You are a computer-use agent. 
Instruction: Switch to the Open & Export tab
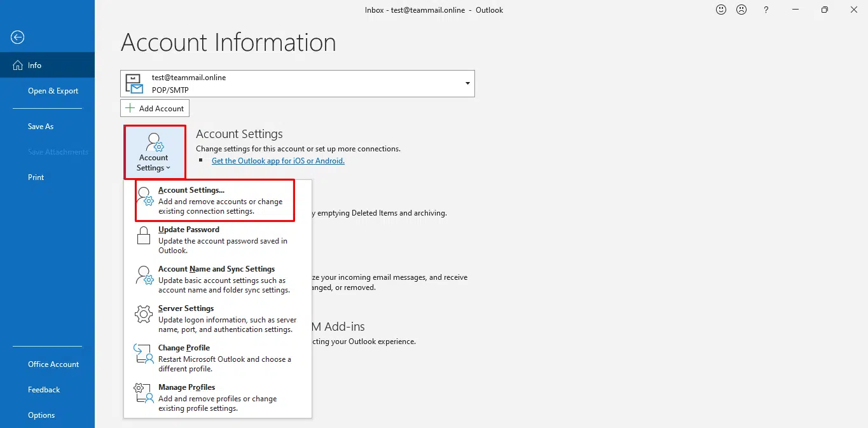pyautogui.click(x=53, y=91)
